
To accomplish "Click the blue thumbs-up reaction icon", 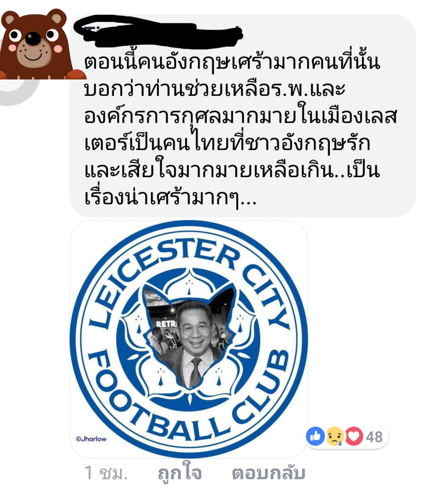I will (x=315, y=437).
